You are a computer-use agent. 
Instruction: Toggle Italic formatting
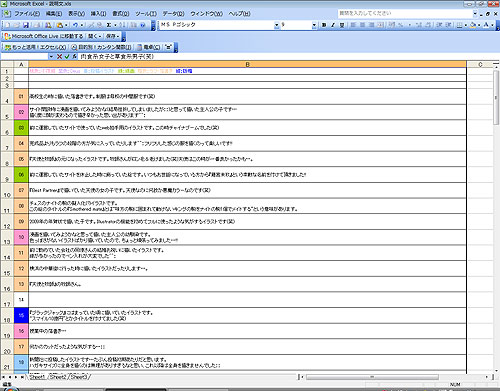point(333,25)
